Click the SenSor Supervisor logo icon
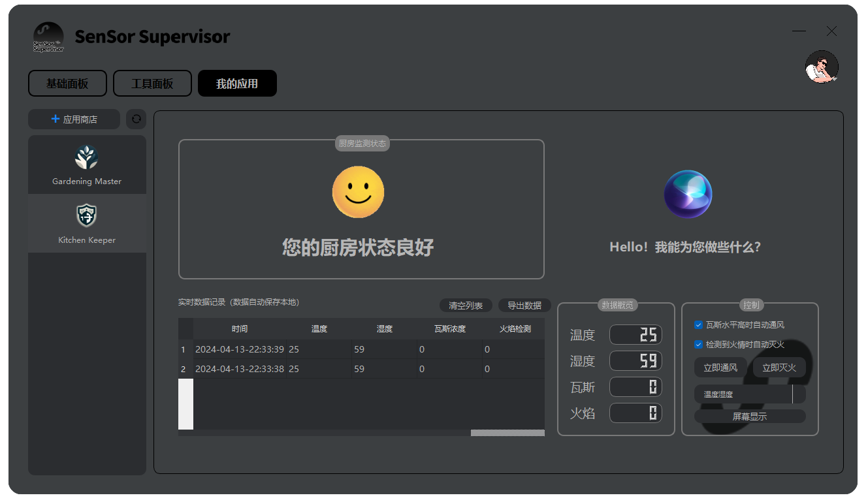Image resolution: width=868 pixels, height=504 pixels. click(x=48, y=37)
